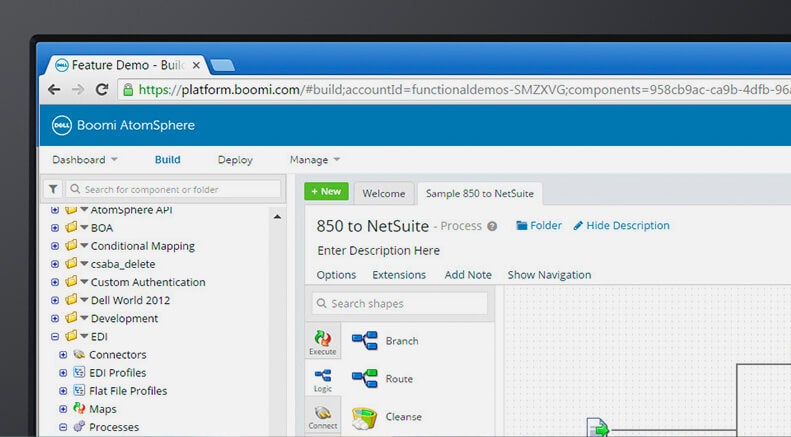The height and width of the screenshot is (437, 791).
Task: Select csaba_delete folder label
Action: (x=123, y=264)
